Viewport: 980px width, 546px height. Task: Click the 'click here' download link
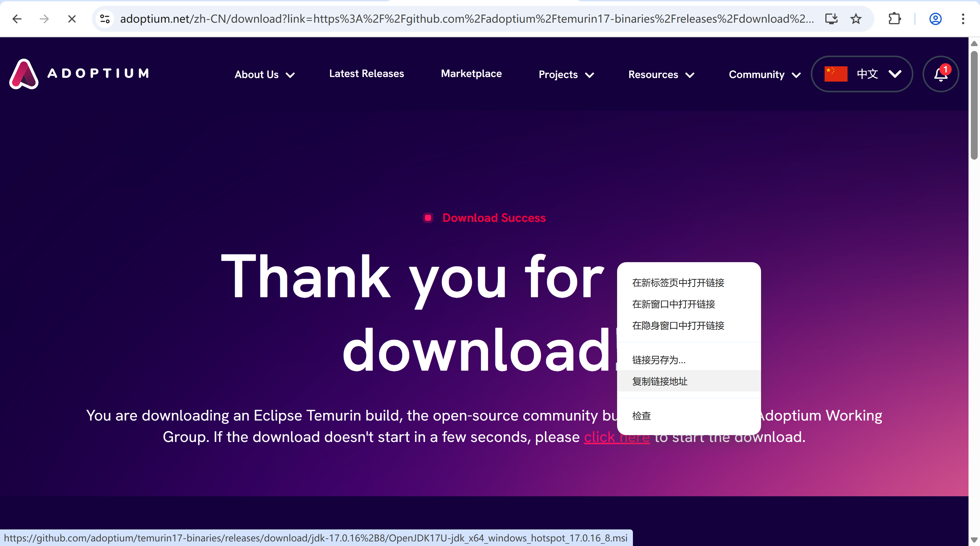point(617,437)
